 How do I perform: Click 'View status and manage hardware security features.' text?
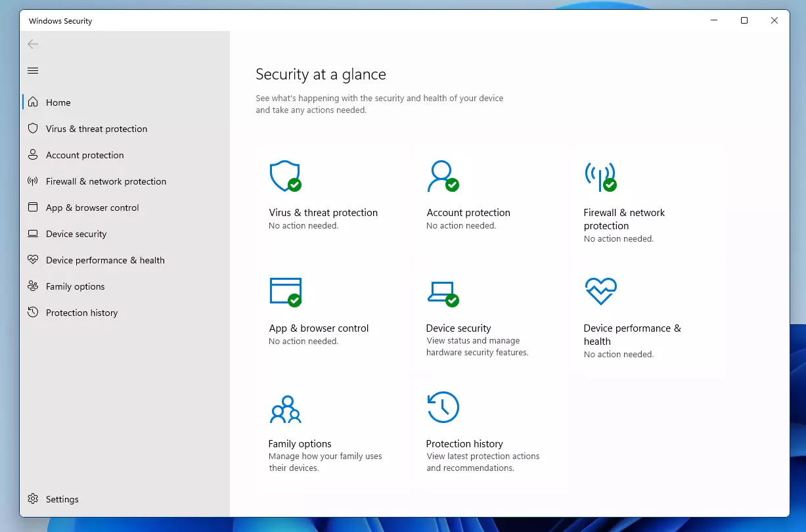(x=478, y=347)
